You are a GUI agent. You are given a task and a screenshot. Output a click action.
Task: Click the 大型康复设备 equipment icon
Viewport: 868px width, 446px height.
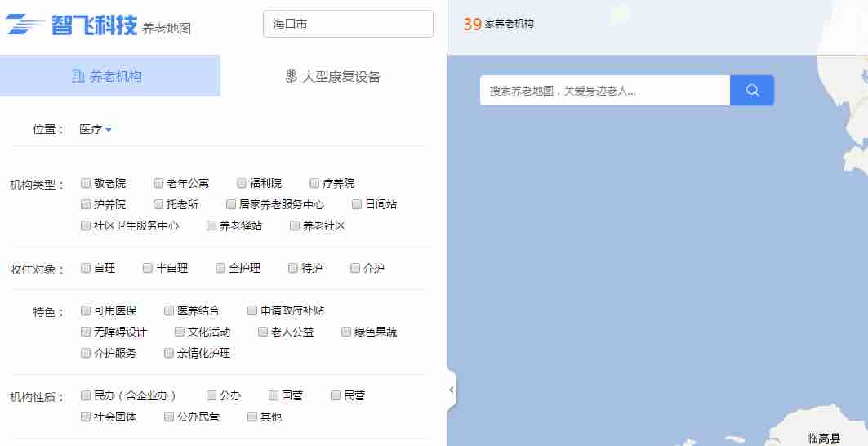[291, 76]
